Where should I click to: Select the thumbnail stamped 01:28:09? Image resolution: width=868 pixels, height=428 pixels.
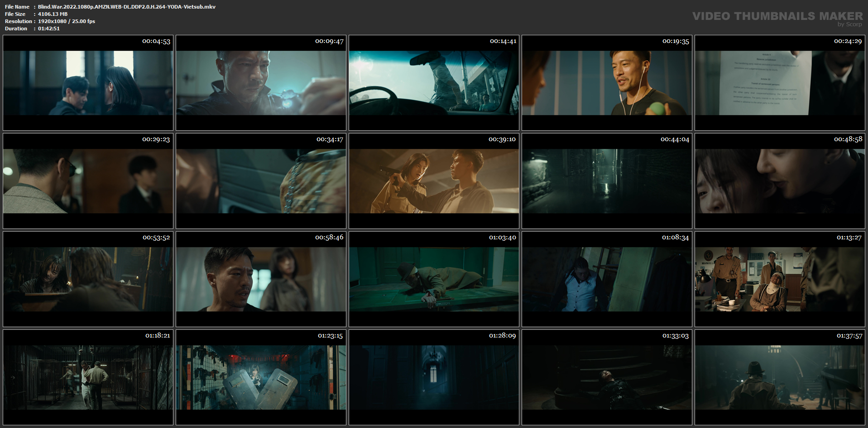tap(434, 377)
